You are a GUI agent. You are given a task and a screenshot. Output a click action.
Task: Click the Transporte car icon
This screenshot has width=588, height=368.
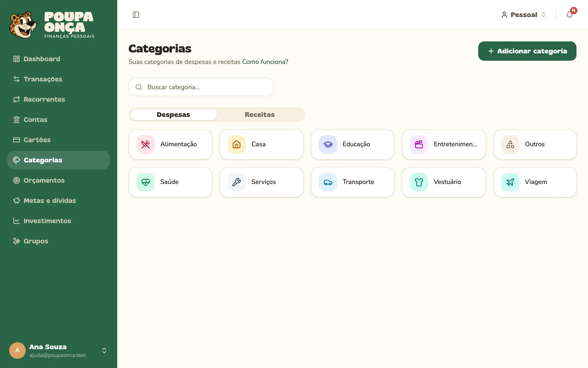(x=328, y=182)
